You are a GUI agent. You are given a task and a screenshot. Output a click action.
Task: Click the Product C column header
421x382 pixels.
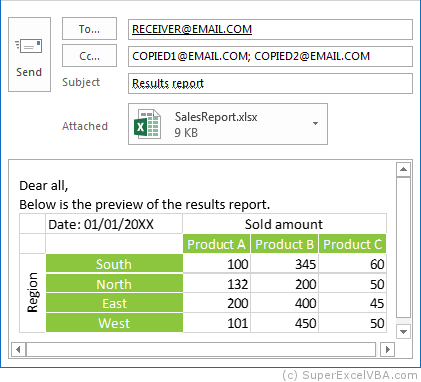pos(353,244)
